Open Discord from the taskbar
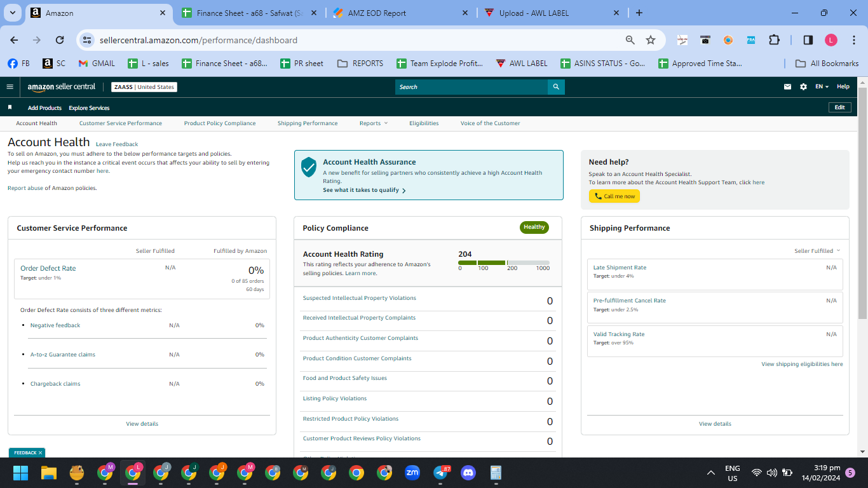This screenshot has height=488, width=868. 468,473
